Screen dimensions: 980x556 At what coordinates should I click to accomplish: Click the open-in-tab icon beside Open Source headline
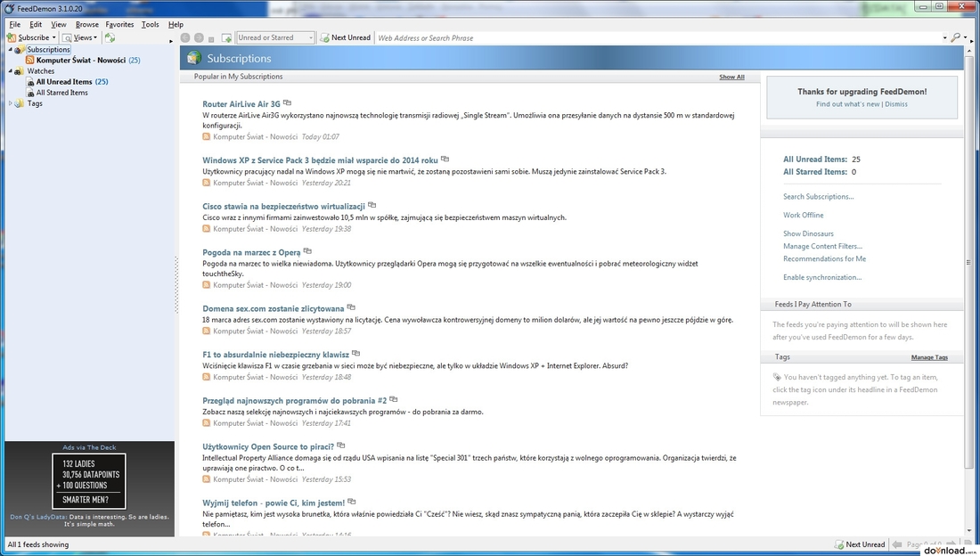[x=340, y=446]
